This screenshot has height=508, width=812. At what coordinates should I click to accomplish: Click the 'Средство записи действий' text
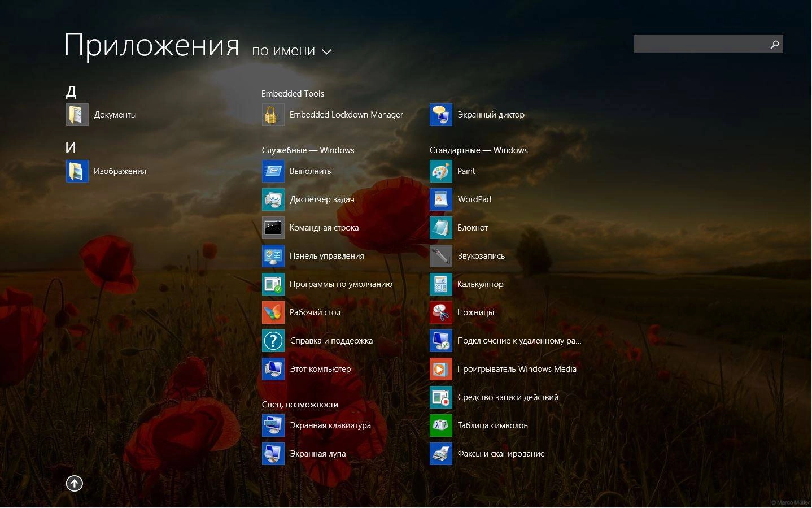508,397
